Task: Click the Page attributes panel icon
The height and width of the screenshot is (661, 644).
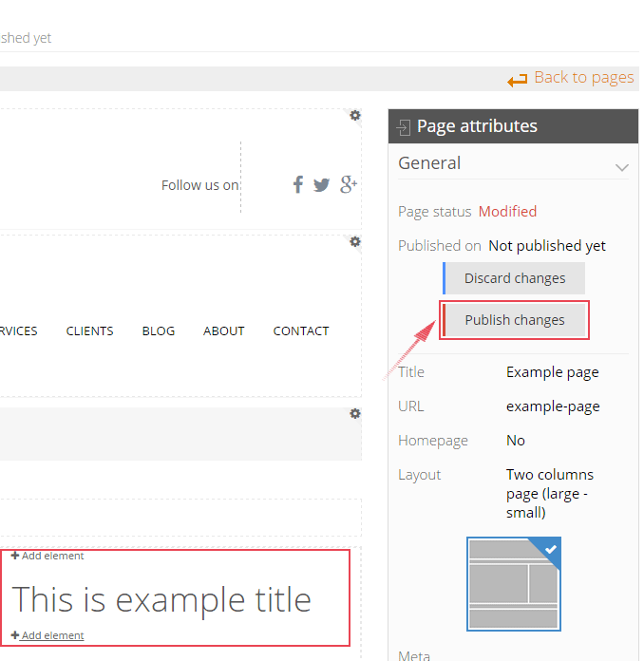Action: click(x=404, y=127)
